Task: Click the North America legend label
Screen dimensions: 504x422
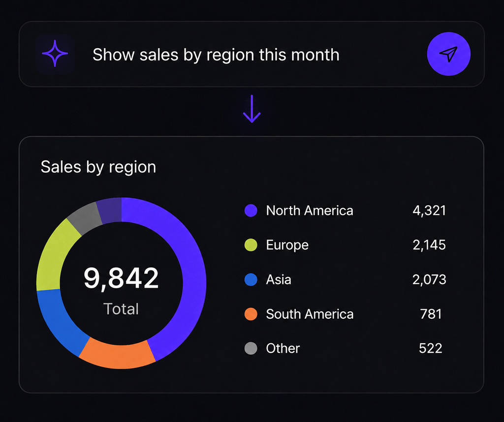Action: (310, 211)
